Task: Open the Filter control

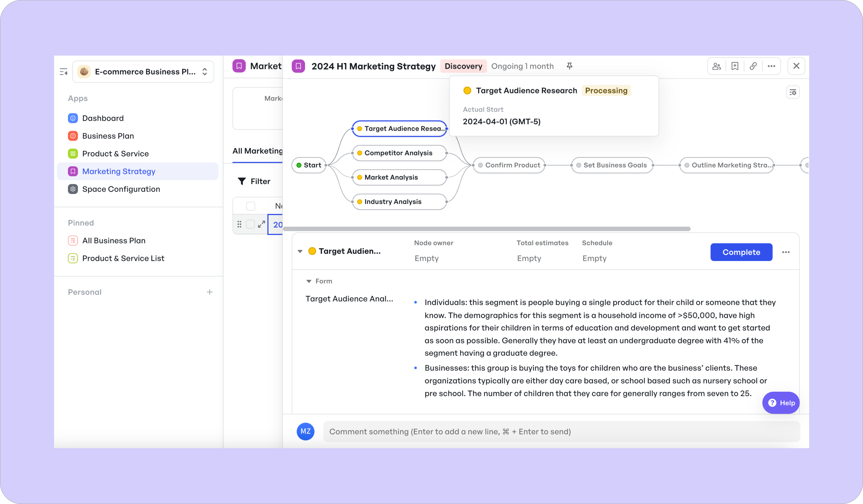Action: click(x=254, y=181)
